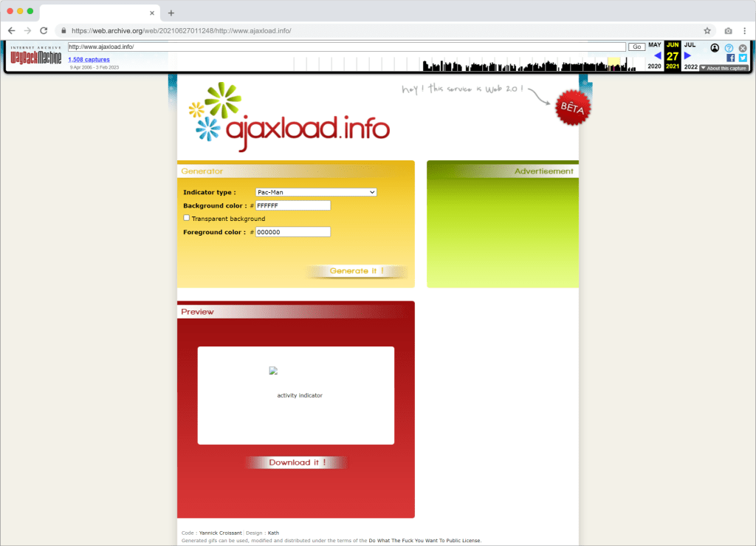Click the Foreground color hex field

pos(293,232)
